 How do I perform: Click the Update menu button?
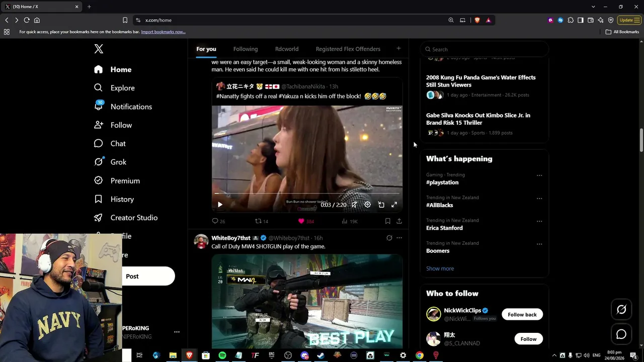tap(629, 20)
